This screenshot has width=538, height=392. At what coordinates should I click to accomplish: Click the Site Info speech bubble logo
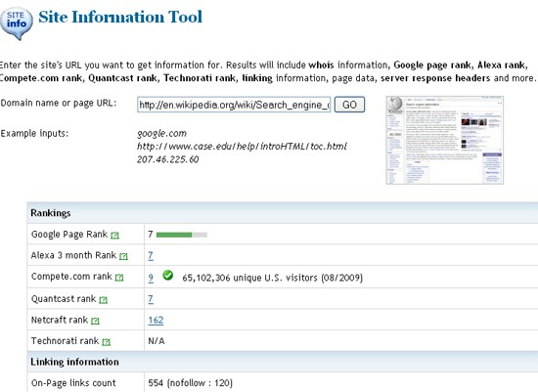[x=17, y=23]
